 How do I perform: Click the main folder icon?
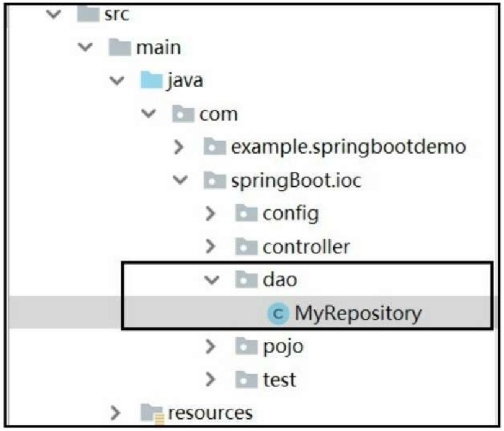pos(120,47)
